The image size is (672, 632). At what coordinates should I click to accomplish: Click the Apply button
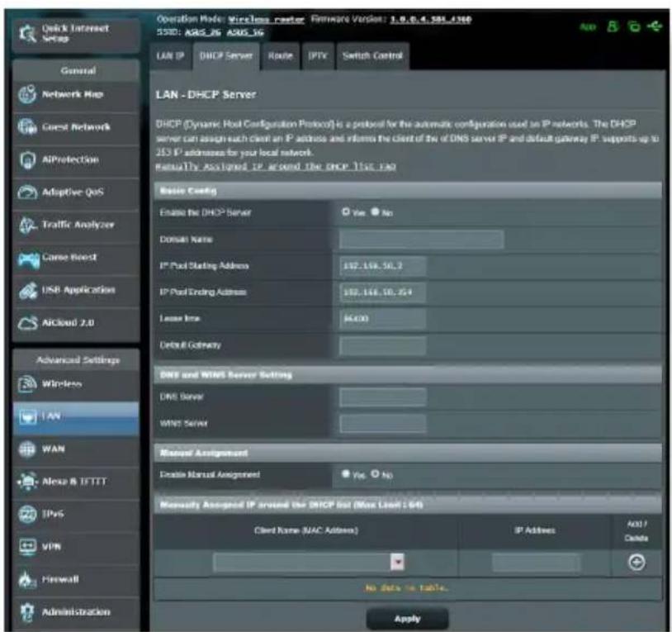pyautogui.click(x=407, y=619)
